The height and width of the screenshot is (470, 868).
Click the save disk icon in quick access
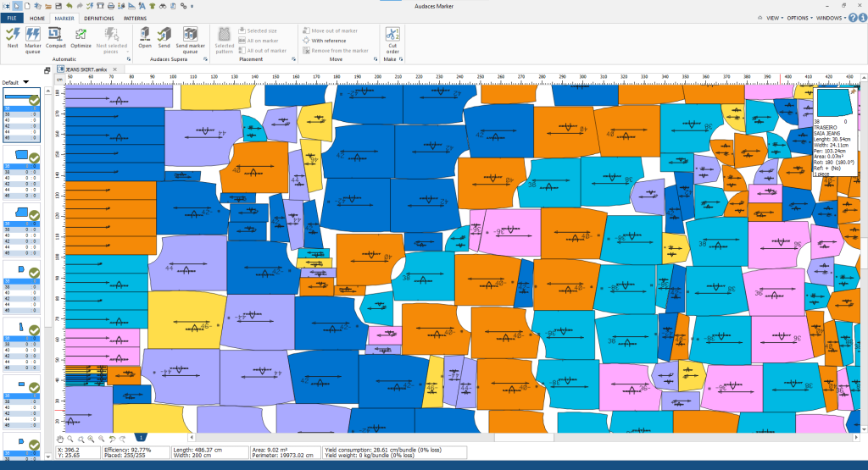click(58, 6)
